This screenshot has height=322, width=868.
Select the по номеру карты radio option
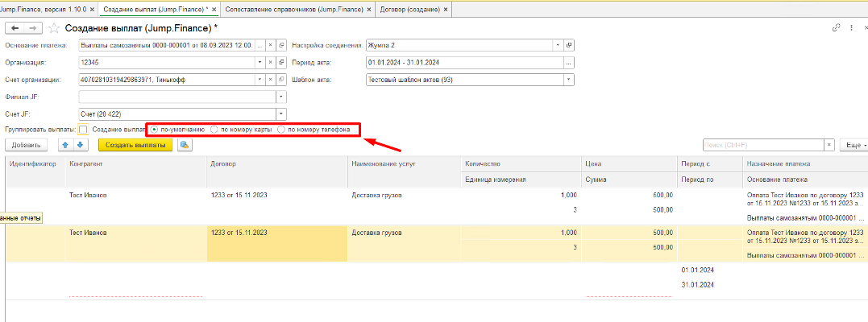point(214,130)
